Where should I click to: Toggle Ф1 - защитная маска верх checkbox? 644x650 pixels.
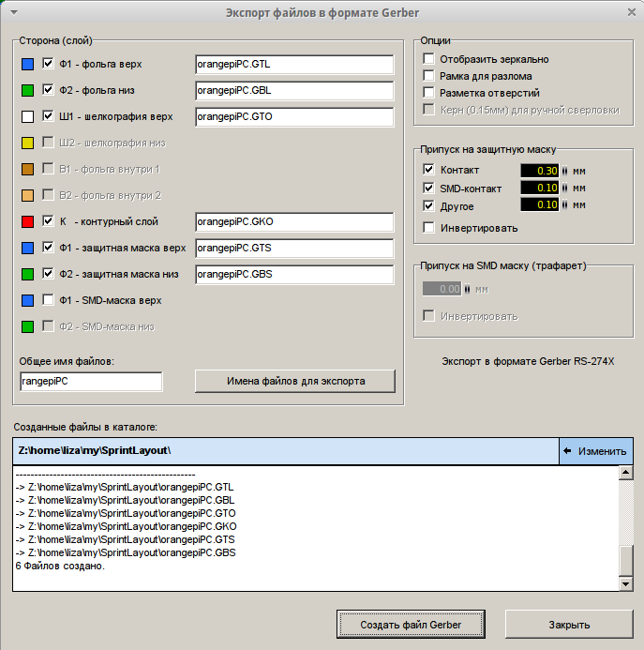48,247
